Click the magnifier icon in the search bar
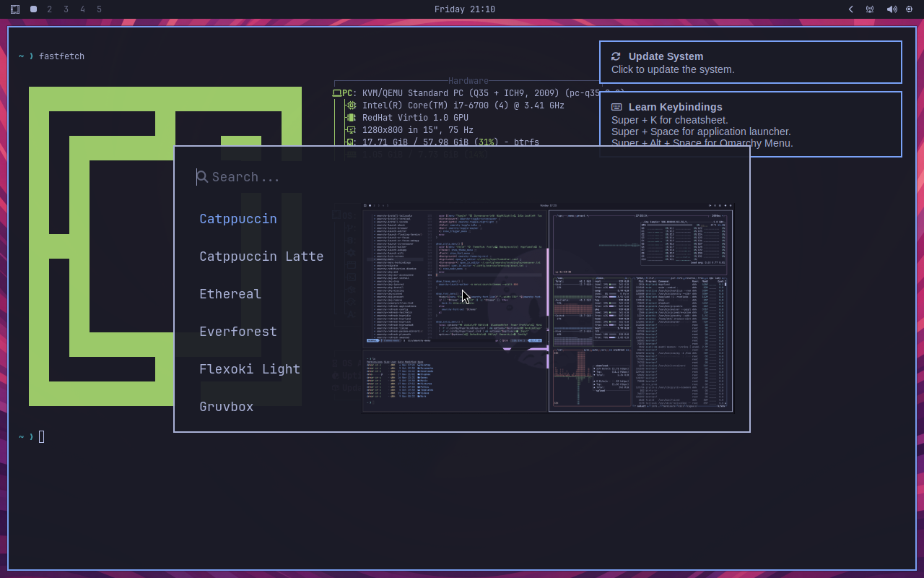The height and width of the screenshot is (578, 924). 202,176
